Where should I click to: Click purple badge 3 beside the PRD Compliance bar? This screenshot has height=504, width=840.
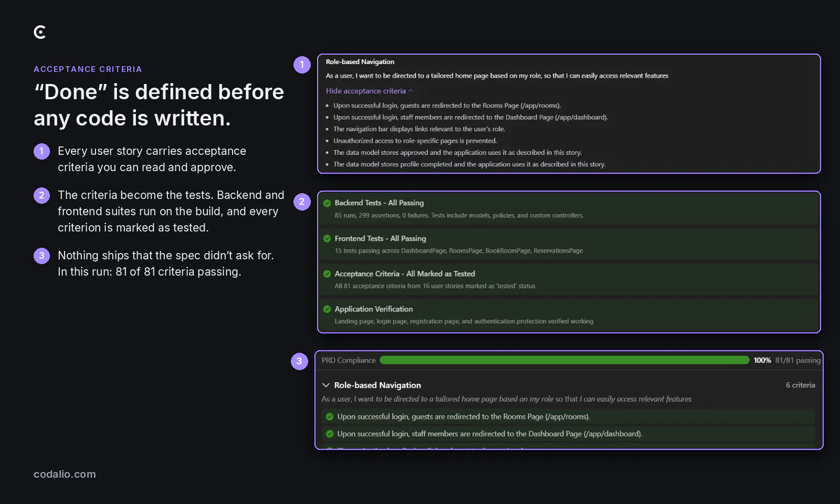tap(299, 361)
